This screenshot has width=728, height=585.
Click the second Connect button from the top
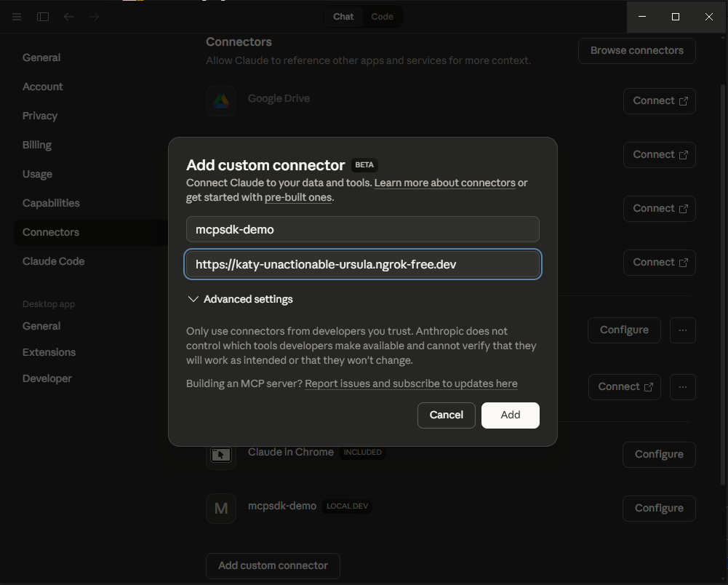(660, 155)
